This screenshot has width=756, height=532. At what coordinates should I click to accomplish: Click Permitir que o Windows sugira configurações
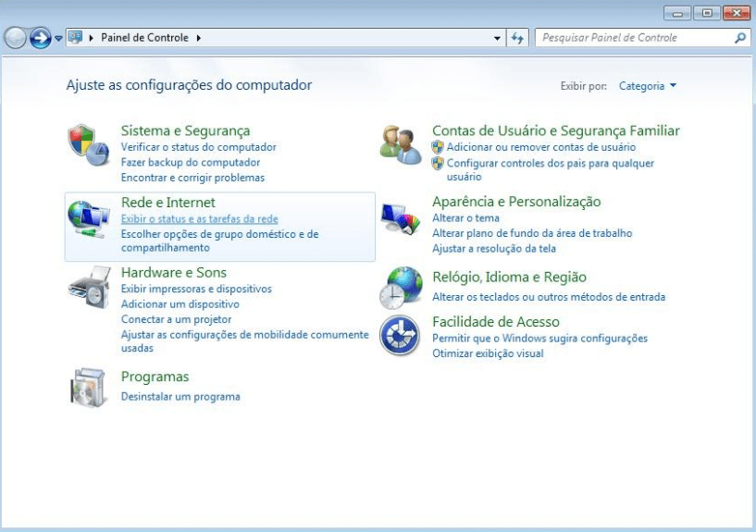(540, 339)
